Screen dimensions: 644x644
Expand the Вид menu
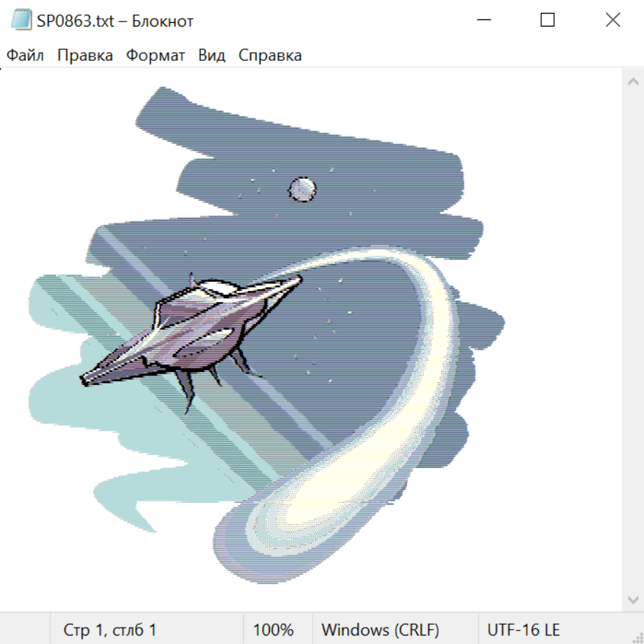212,56
